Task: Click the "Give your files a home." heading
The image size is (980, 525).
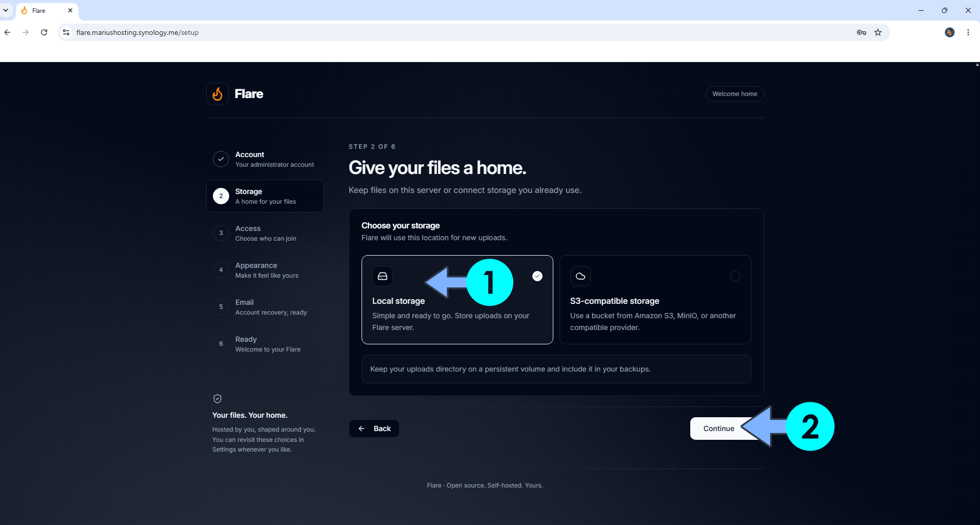Action: click(437, 168)
